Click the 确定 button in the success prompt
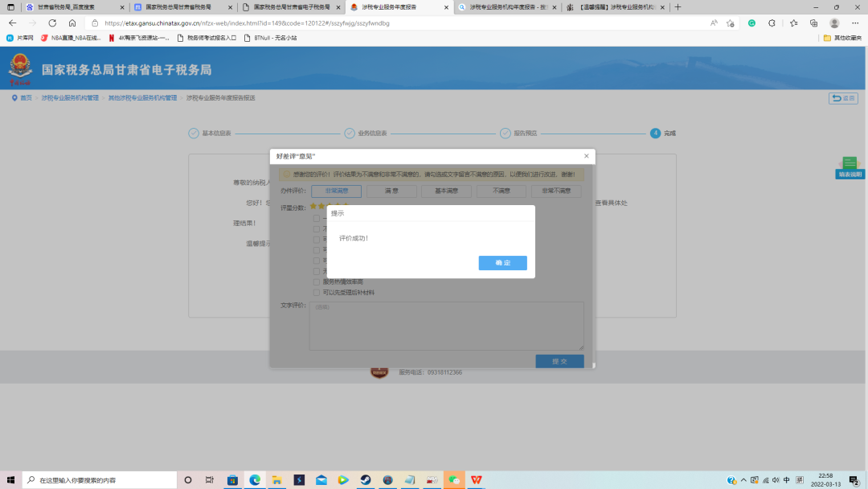The width and height of the screenshot is (868, 489). [x=502, y=263]
